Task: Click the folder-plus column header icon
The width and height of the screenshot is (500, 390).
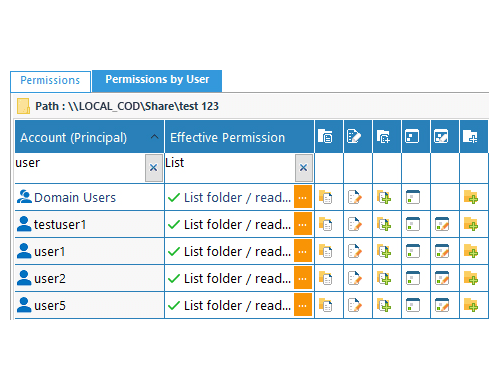Action: (x=470, y=137)
